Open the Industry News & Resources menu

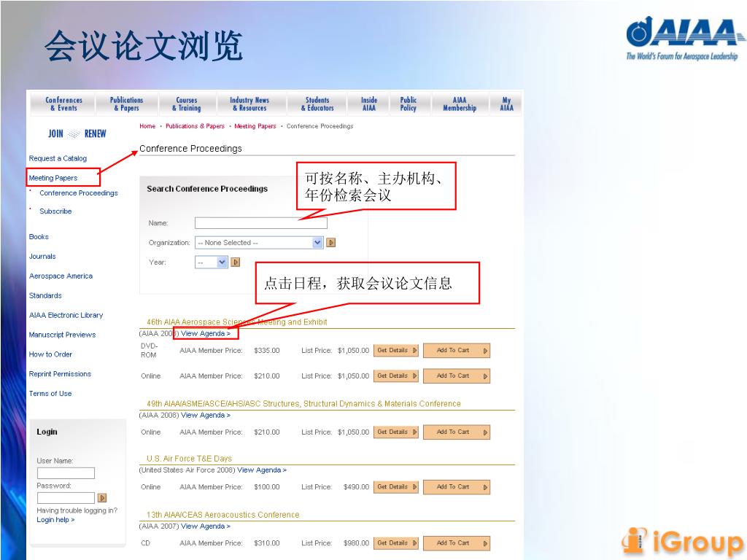tap(249, 104)
